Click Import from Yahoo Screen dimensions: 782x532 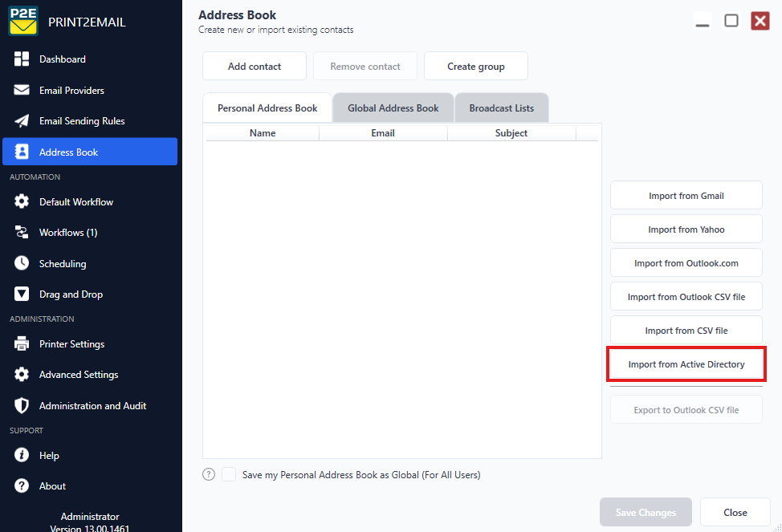[686, 229]
